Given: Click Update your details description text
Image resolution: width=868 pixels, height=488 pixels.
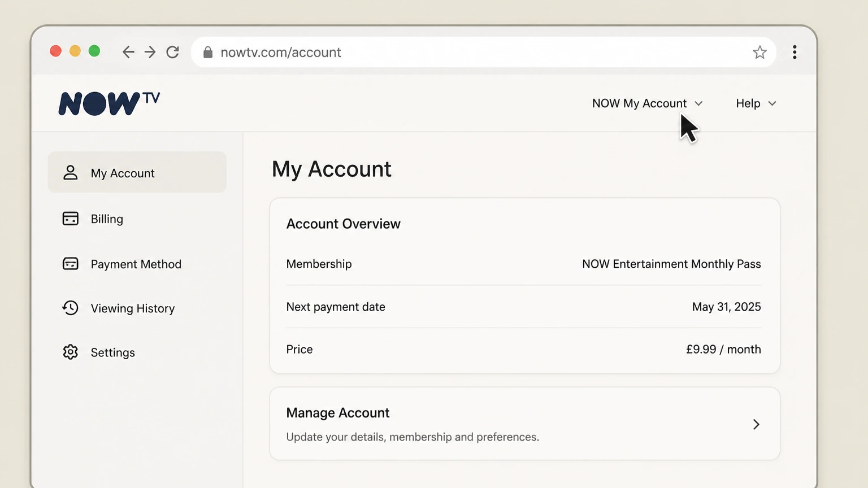Looking at the screenshot, I should tap(413, 437).
